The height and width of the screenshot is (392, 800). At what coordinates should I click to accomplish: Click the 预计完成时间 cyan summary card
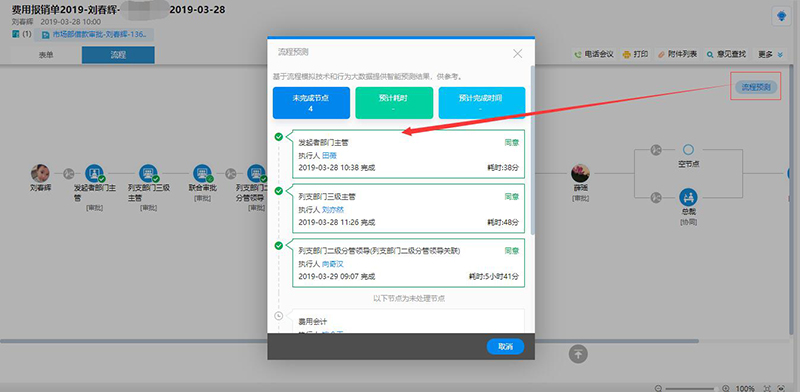click(482, 103)
